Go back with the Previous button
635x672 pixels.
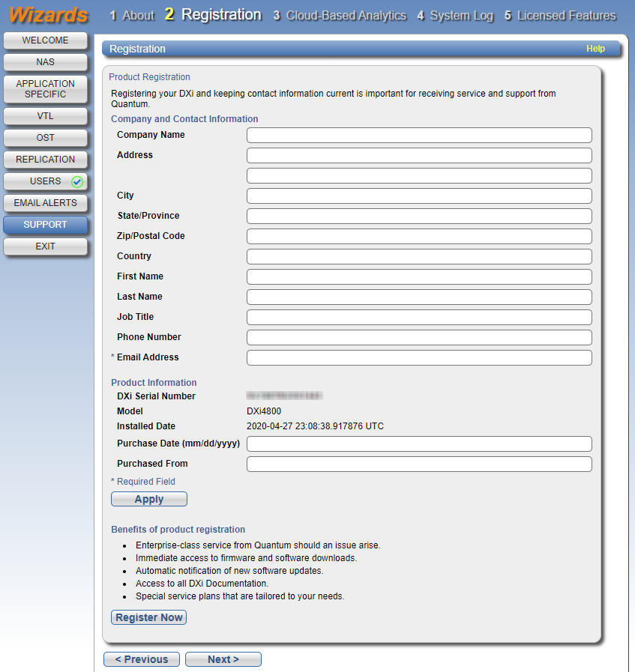(142, 659)
